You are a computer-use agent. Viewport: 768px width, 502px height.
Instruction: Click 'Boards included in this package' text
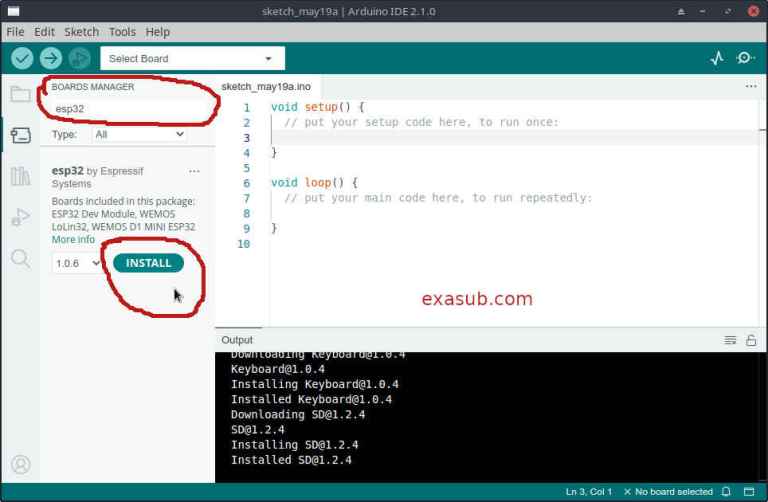(123, 201)
